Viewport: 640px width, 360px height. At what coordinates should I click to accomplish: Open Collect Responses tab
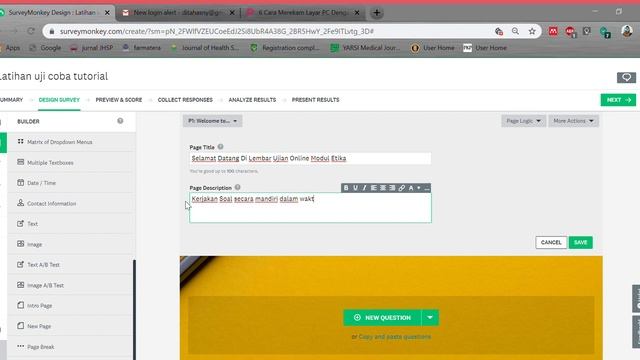(185, 100)
